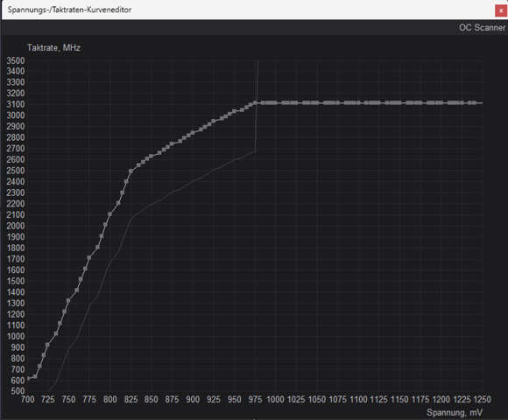Click the curve point at 850 mV
This screenshot has width=508, height=420.
click(151, 157)
